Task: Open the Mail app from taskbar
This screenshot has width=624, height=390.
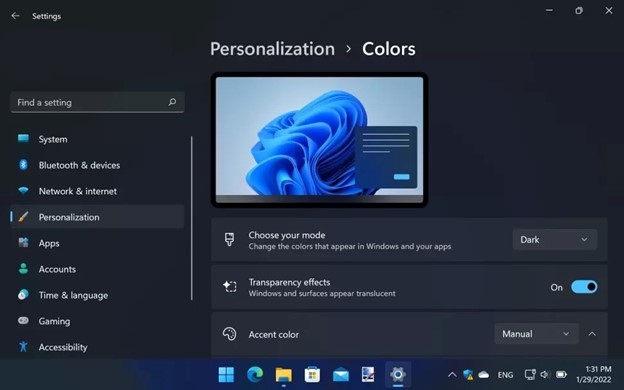Action: point(341,374)
